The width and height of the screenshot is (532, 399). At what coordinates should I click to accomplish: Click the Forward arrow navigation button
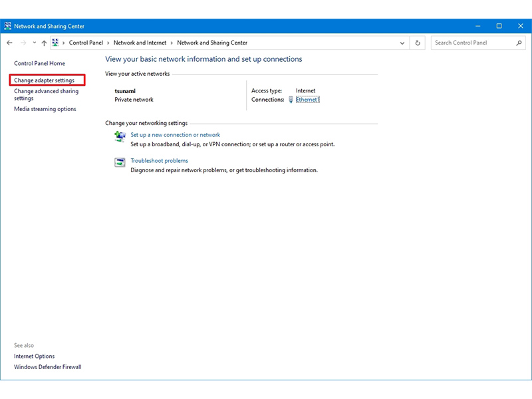tap(23, 43)
